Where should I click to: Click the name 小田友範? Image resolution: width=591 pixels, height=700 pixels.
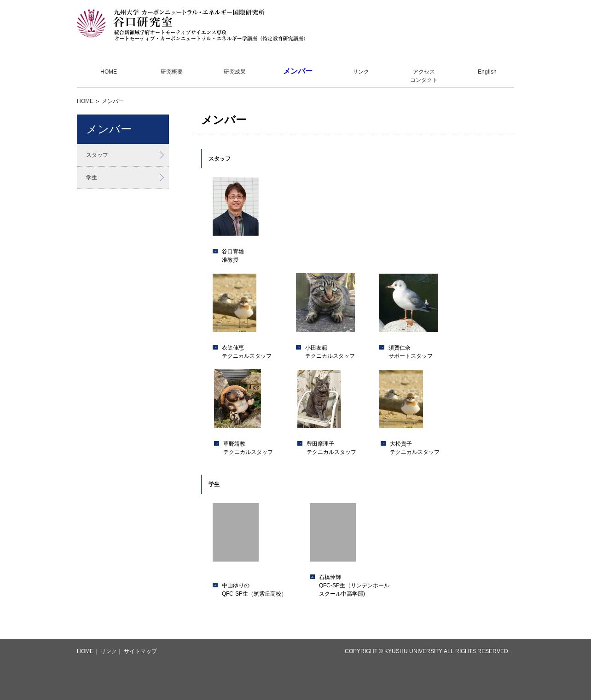point(316,348)
